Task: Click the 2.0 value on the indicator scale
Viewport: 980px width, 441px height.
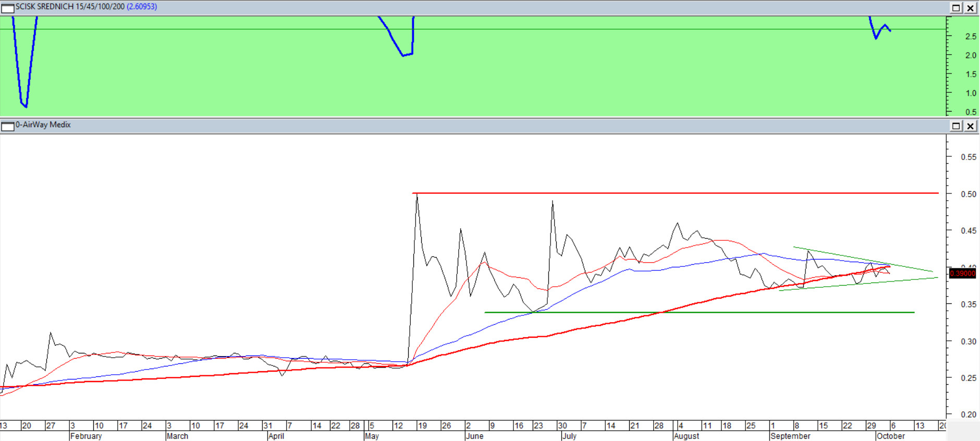Action: 971,55
